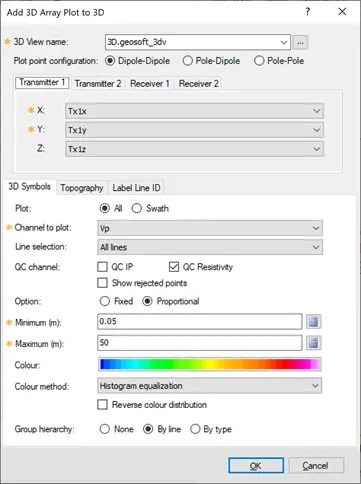The width and height of the screenshot is (361, 484).
Task: Open calculator icon next to Minimum field
Action: (x=314, y=322)
